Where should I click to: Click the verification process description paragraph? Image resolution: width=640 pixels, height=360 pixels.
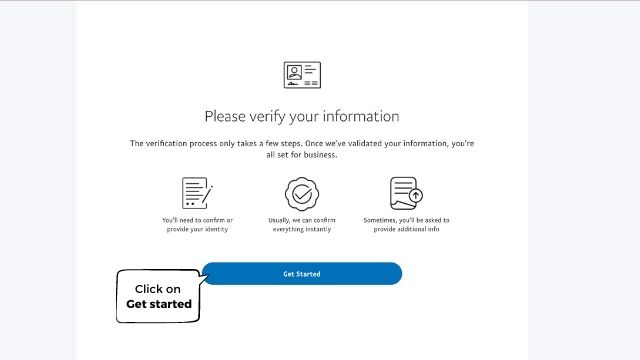[x=302, y=149]
